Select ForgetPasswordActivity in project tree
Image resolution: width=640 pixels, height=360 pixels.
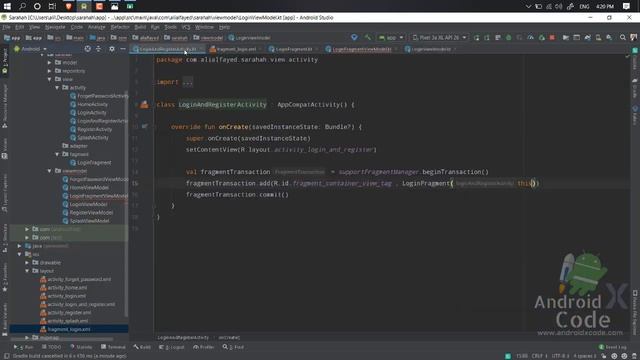(99, 96)
